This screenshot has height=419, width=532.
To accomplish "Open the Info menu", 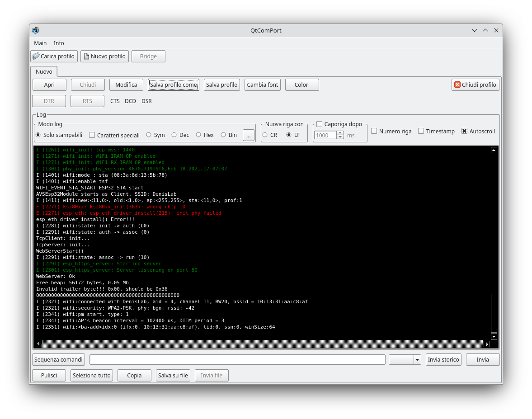I will (x=59, y=43).
